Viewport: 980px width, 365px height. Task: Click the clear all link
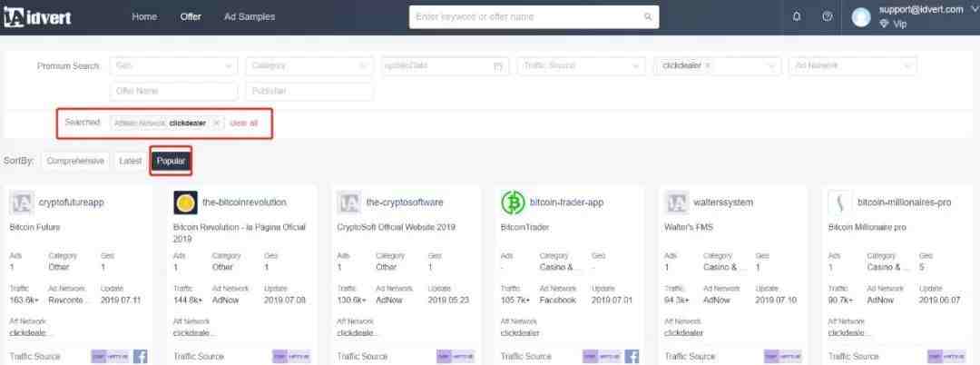(x=244, y=123)
